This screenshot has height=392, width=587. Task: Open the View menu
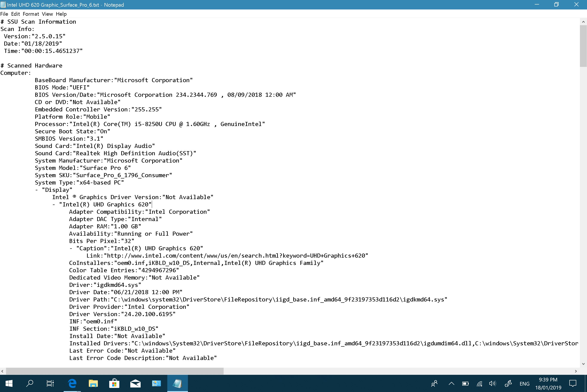click(x=47, y=14)
